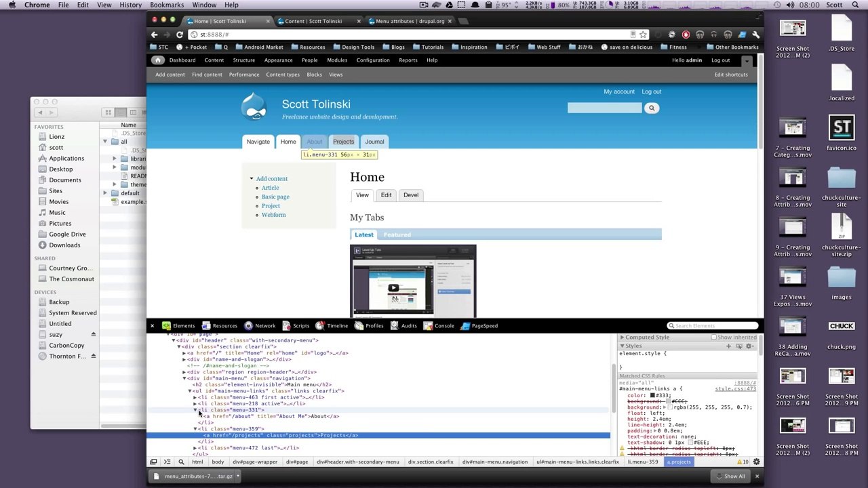Toggle element state icon in Styles header

738,346
